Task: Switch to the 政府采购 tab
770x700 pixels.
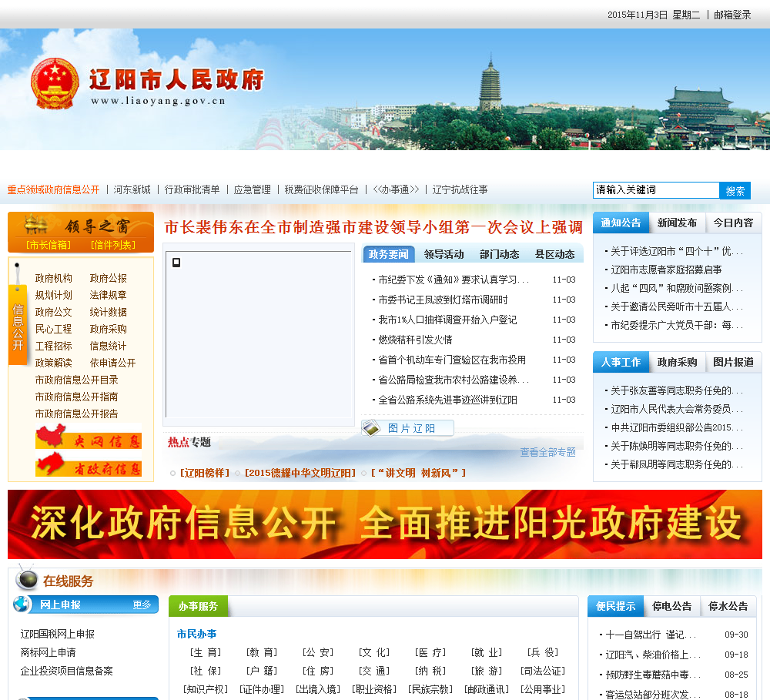Action: coord(677,362)
